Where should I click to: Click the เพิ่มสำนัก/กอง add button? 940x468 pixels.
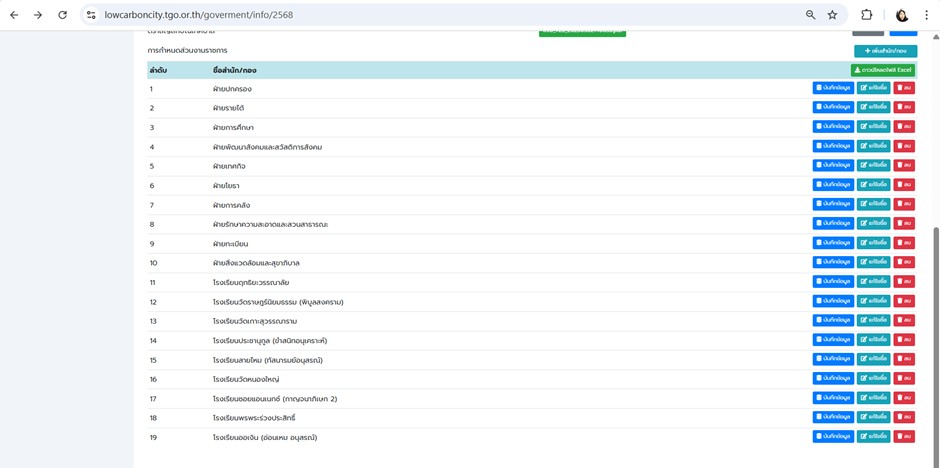pos(885,51)
